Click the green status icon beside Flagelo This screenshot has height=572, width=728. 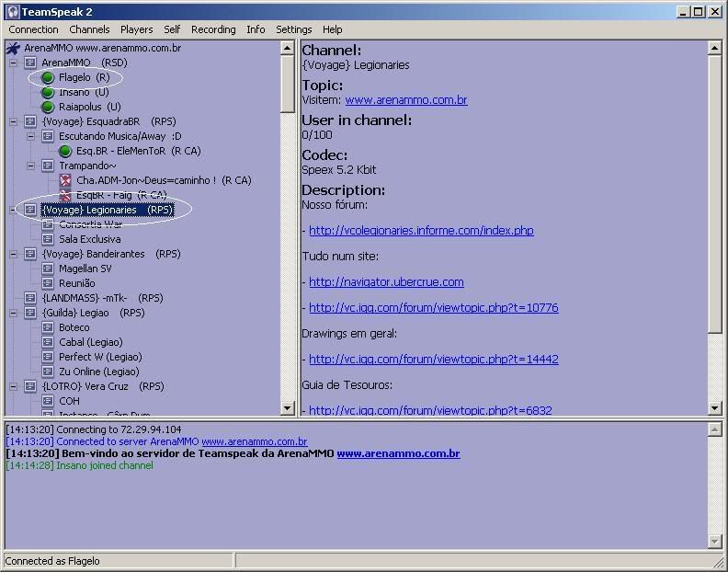coord(48,77)
